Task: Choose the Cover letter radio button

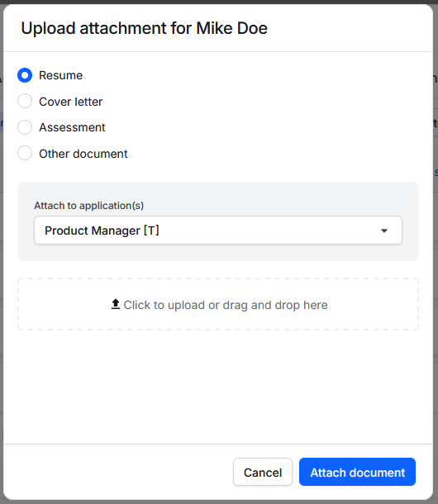Action: 25,101
